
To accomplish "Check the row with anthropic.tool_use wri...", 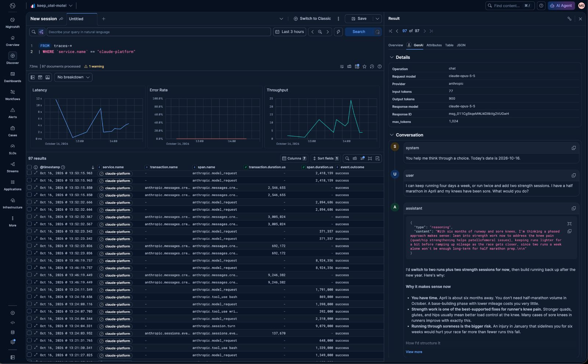I will click(29, 311).
